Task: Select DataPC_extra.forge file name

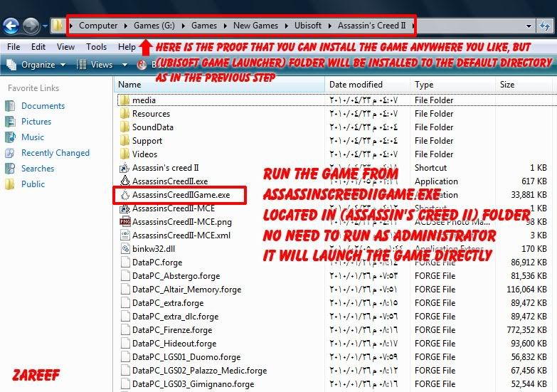Action: pos(168,303)
